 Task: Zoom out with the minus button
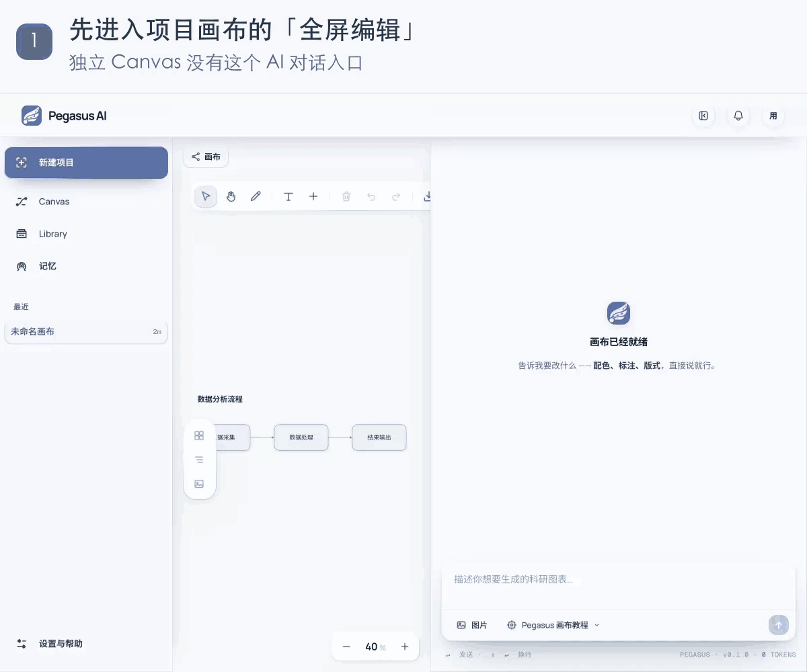pos(346,646)
